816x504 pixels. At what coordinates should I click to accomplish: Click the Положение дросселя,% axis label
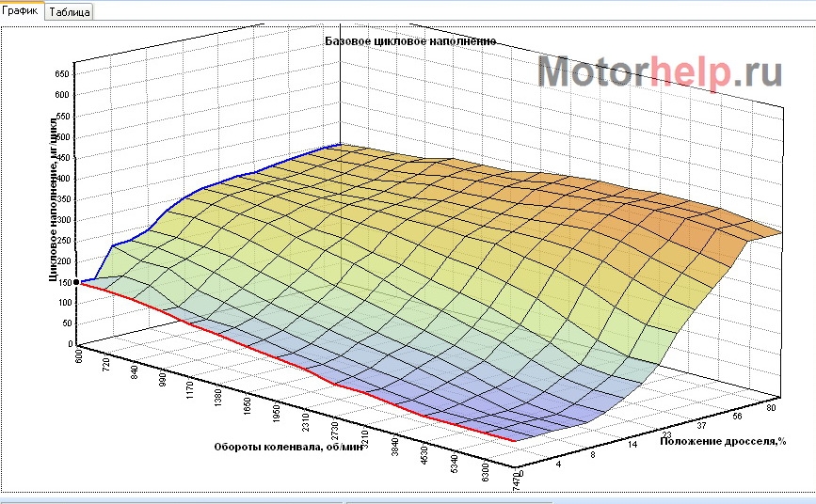pyautogui.click(x=723, y=440)
